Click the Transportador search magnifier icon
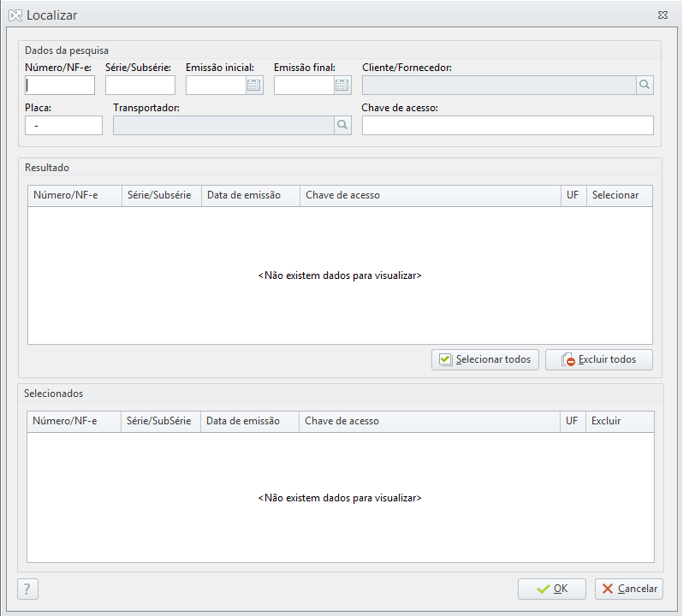The image size is (683, 616). tap(342, 126)
